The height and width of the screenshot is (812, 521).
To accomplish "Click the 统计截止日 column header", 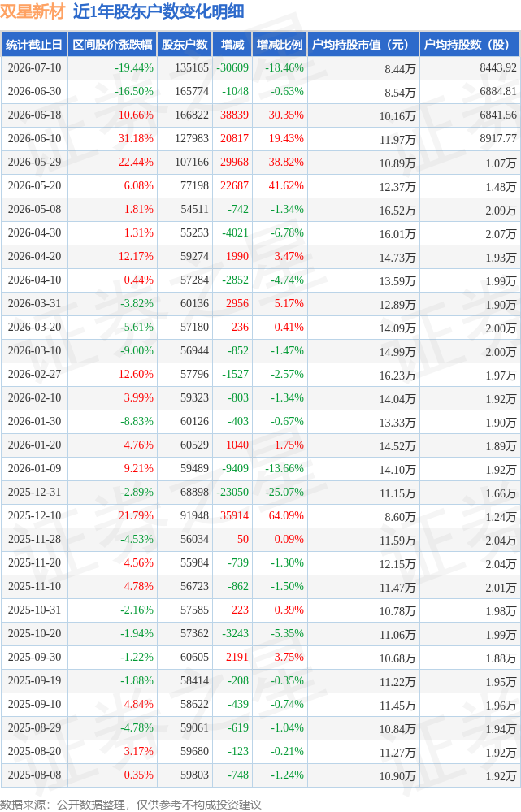I will coord(34,45).
